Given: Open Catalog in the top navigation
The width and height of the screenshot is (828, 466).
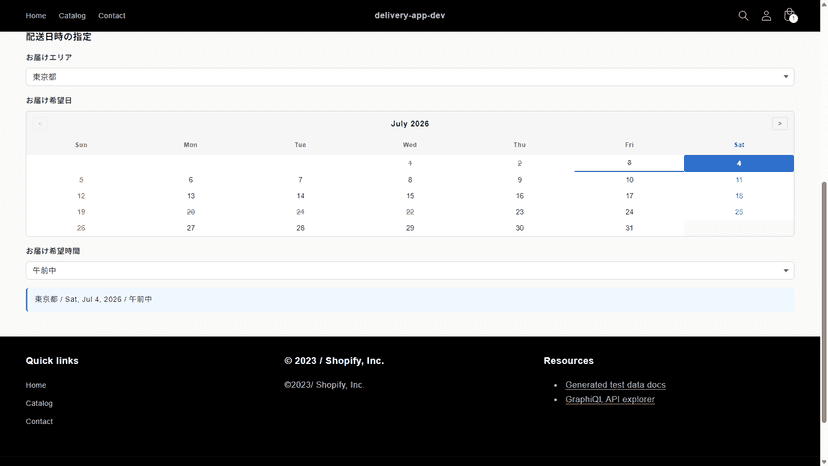Looking at the screenshot, I should [72, 16].
